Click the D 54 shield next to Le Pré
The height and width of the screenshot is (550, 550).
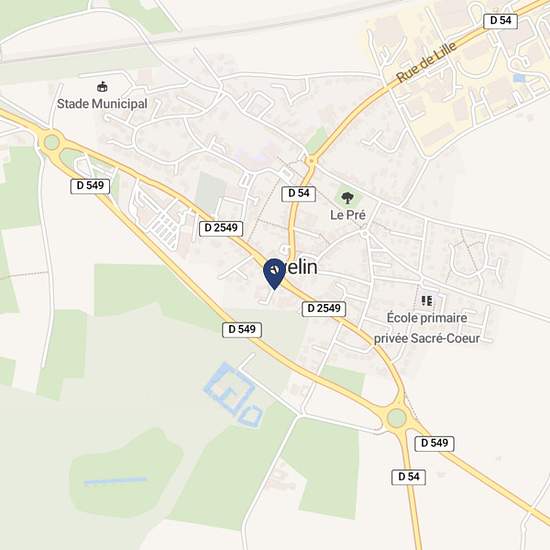(299, 194)
